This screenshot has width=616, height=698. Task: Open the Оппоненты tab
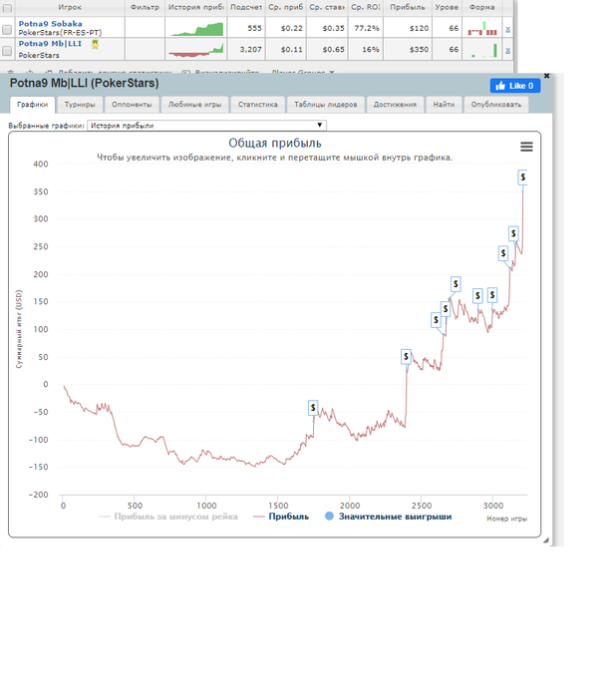(132, 105)
